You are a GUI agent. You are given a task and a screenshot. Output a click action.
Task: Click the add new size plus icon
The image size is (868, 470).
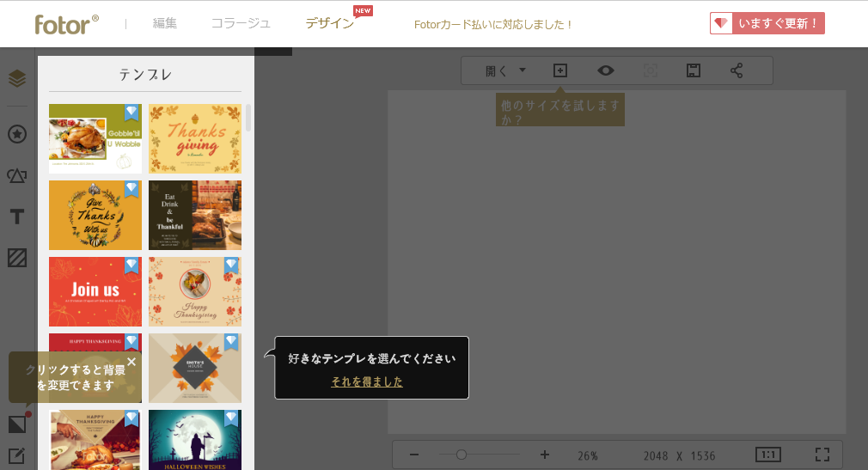point(560,70)
